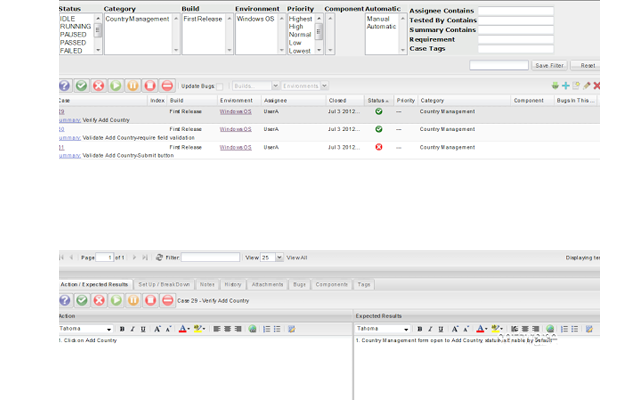Click the Save Filter button

(x=549, y=66)
